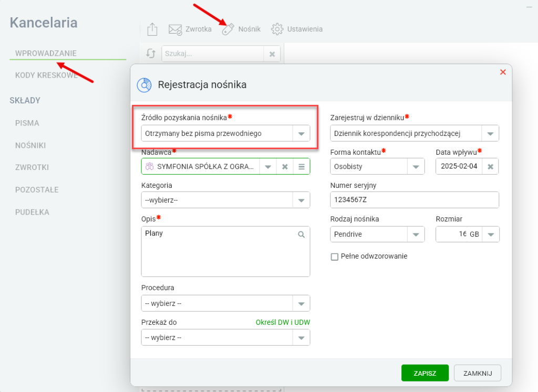Screen dimensions: 538x392
Task: Click the SKŁADY section header
Action: 25,100
